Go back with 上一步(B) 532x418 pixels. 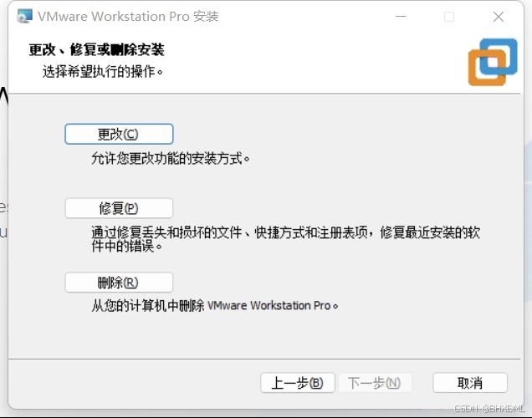coord(298,383)
